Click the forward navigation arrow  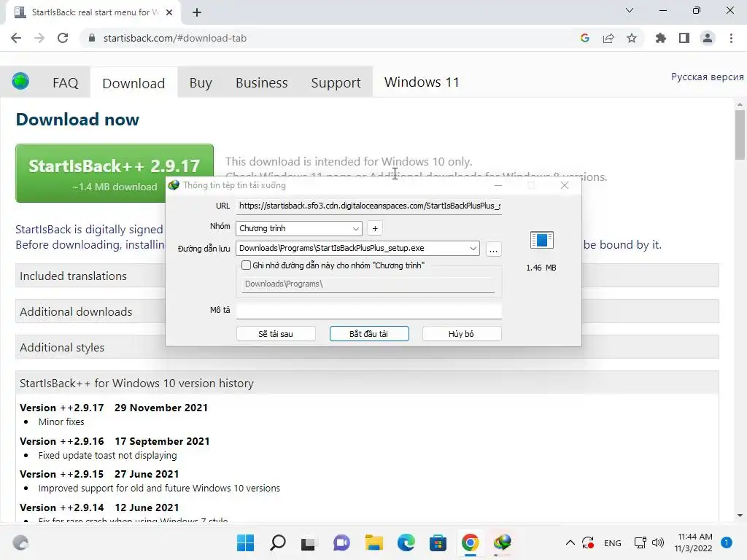(39, 38)
